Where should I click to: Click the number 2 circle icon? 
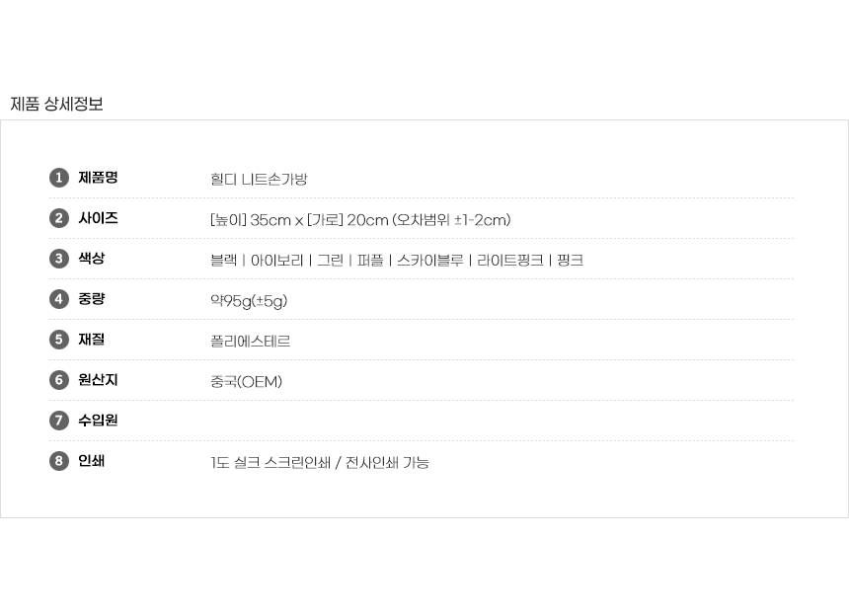[x=58, y=218]
